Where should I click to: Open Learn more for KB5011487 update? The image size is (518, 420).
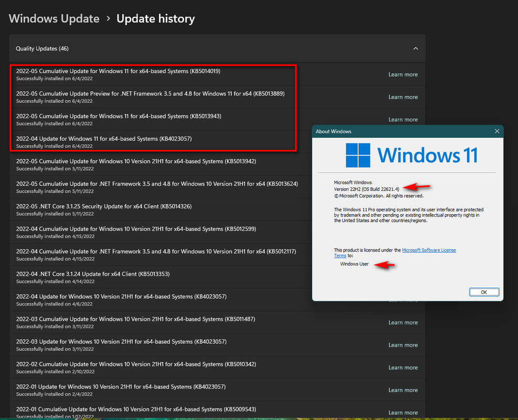point(403,322)
